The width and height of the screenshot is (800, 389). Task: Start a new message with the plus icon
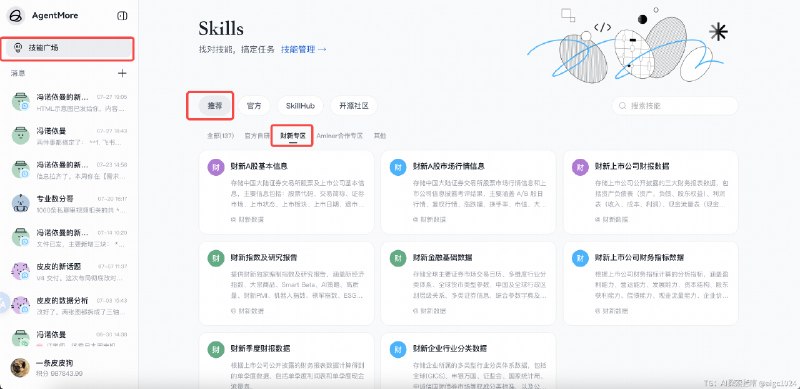[x=122, y=74]
